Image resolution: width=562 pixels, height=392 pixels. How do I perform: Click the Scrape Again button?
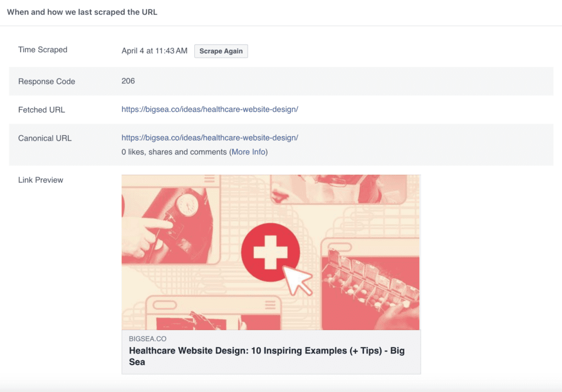tap(221, 51)
